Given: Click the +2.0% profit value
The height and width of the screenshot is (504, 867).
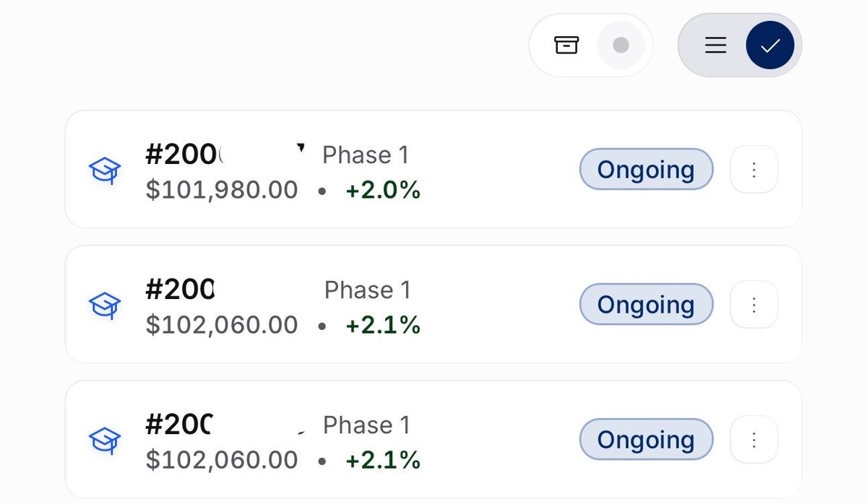Looking at the screenshot, I should (383, 190).
